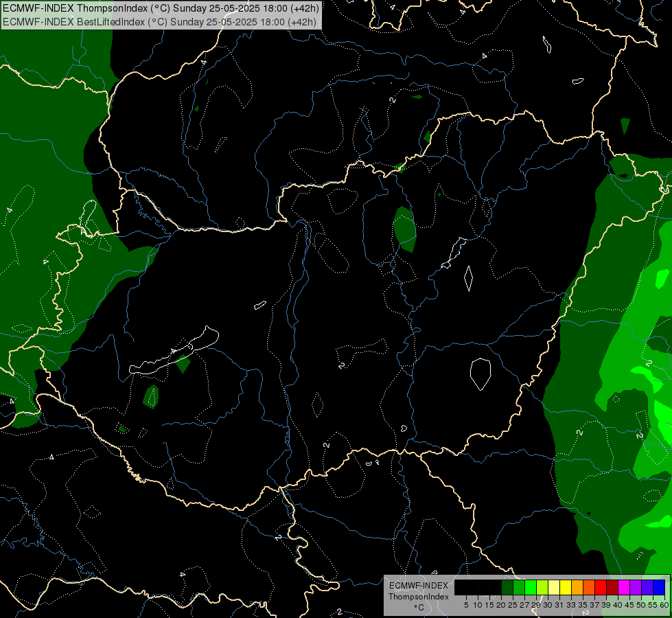Click the medium green 25–27 legend swatch

[x=519, y=588]
